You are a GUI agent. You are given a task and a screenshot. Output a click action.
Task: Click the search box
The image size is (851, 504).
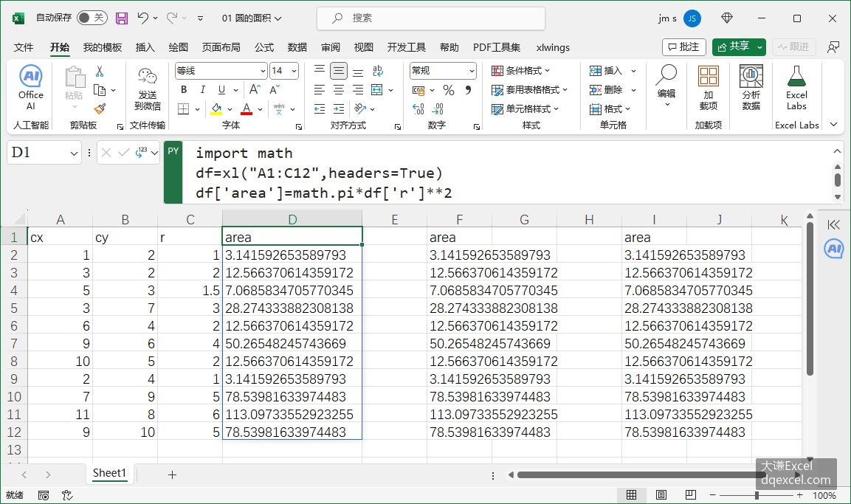pos(431,18)
